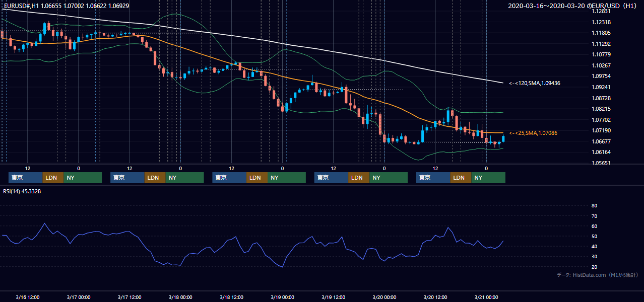Viewport: 644px width, 302px height.
Task: Click price axis label 1.07190
Action: tap(601, 130)
